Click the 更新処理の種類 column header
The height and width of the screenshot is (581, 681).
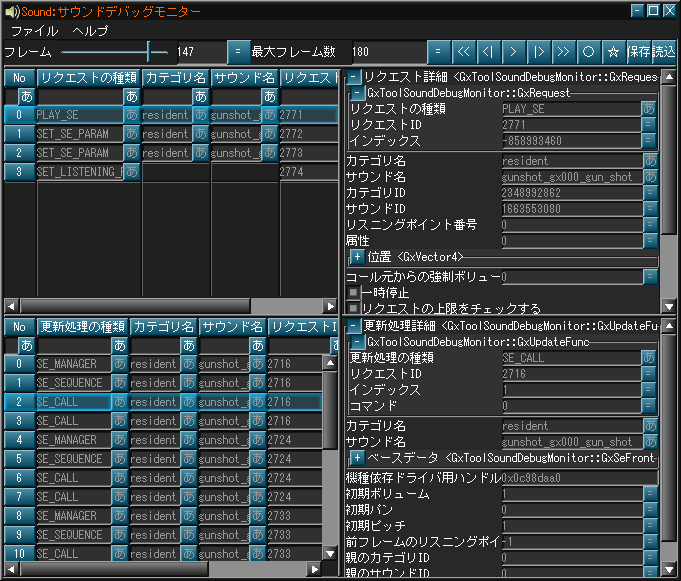tap(83, 327)
